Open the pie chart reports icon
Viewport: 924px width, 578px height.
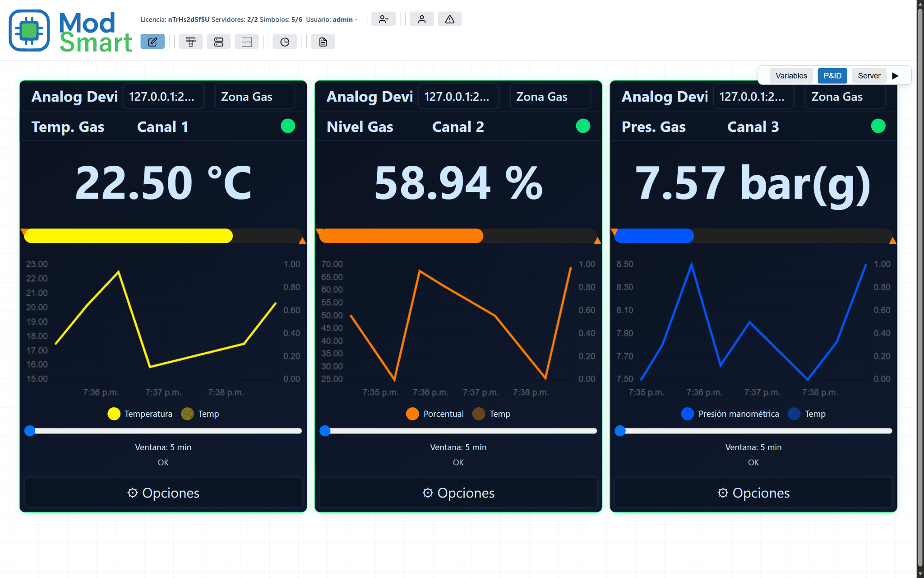(285, 42)
